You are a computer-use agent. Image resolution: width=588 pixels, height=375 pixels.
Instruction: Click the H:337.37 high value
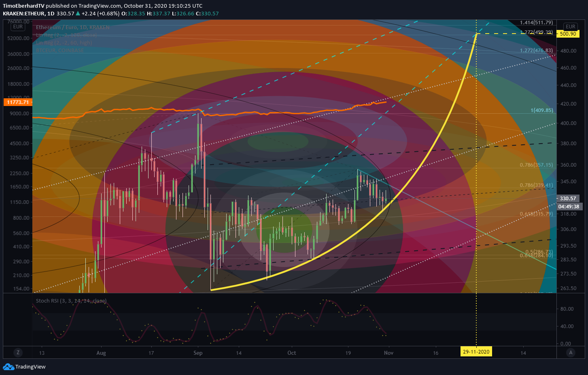(x=158, y=13)
